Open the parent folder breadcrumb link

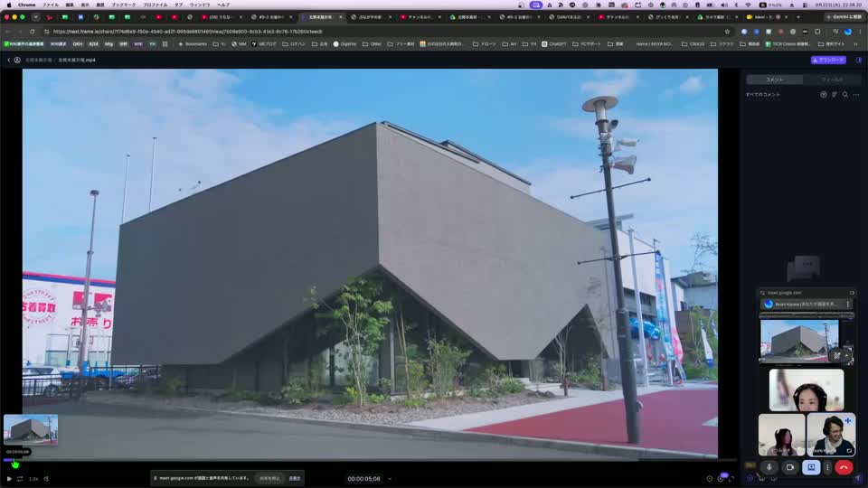click(38, 60)
